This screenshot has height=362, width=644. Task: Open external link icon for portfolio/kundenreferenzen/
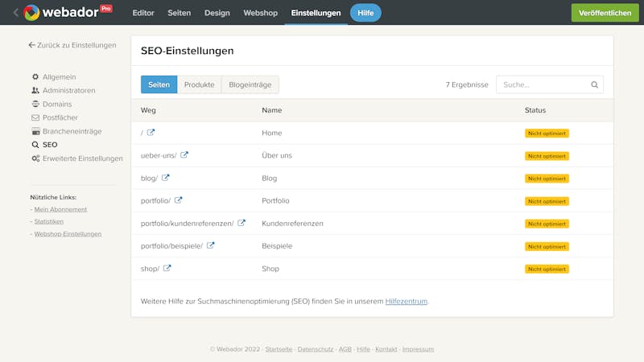pos(242,223)
